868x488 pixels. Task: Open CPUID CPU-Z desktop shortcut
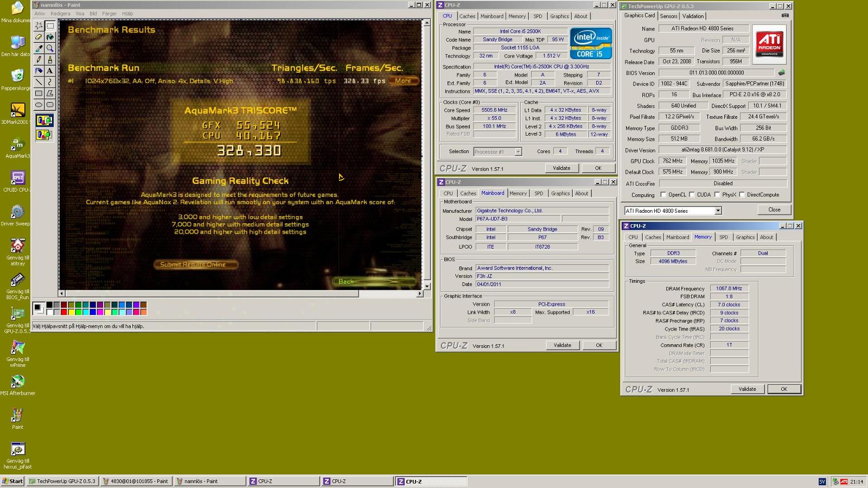coord(17,181)
